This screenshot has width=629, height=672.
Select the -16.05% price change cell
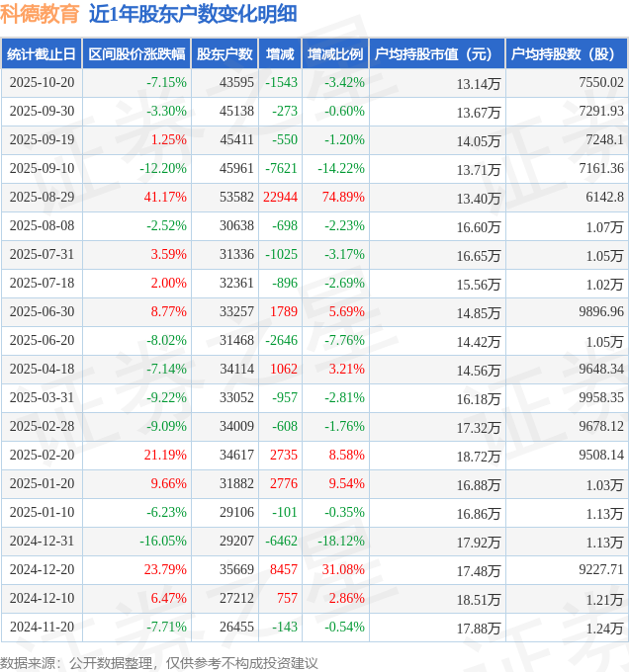point(162,542)
